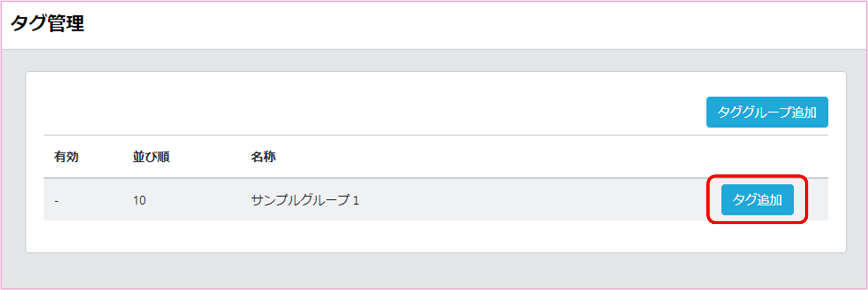Click the heading text at the page top
This screenshot has width=868, height=290.
click(48, 24)
